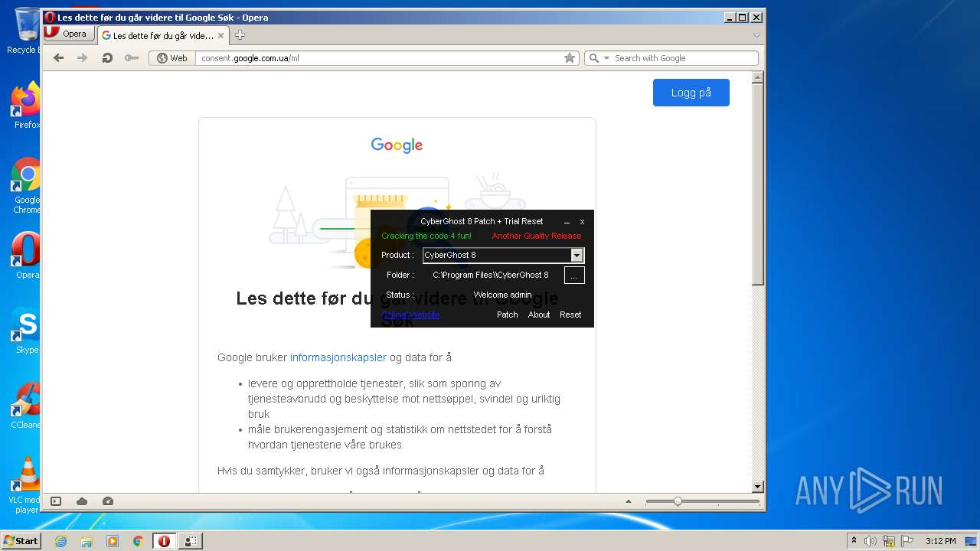Switch to the CyberGhost patch taskbar button
Image resolution: width=980 pixels, height=551 pixels.
pyautogui.click(x=191, y=541)
